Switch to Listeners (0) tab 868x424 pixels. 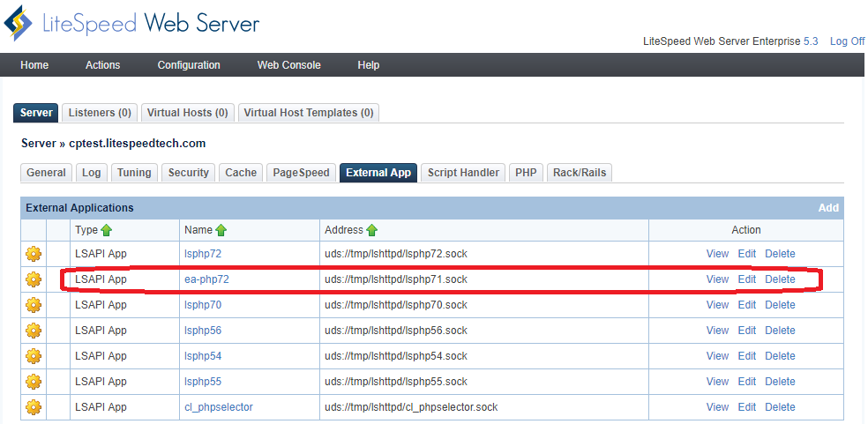click(100, 112)
